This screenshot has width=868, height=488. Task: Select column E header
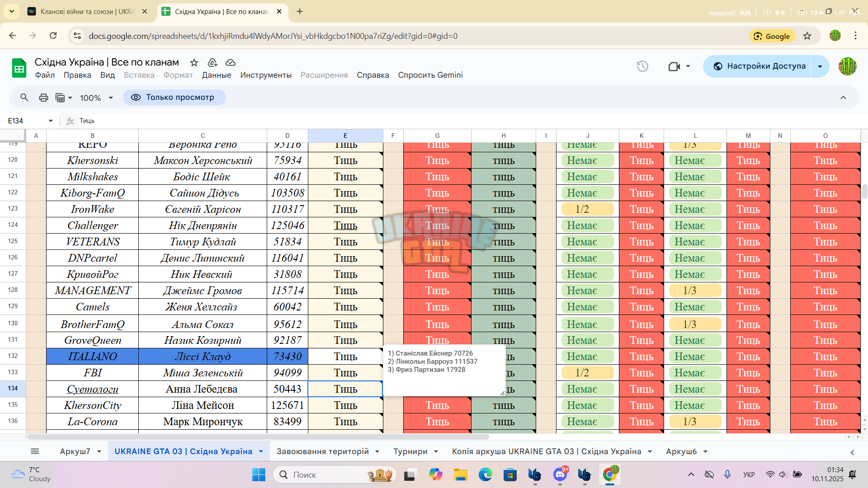pyautogui.click(x=345, y=136)
